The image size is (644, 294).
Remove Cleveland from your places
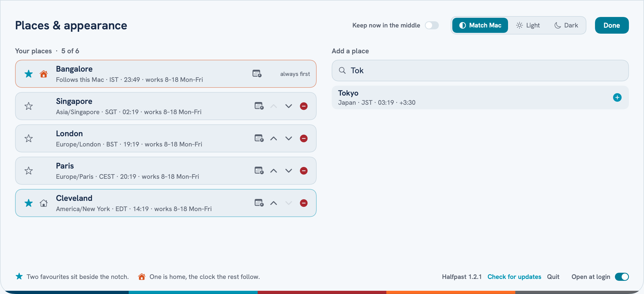pyautogui.click(x=304, y=203)
